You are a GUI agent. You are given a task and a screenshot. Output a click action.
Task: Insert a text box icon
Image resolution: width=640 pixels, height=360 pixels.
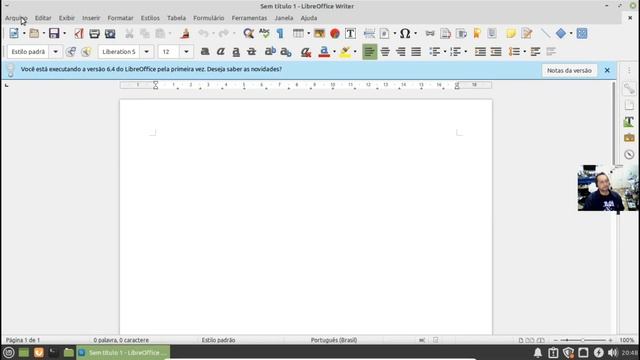[351, 33]
